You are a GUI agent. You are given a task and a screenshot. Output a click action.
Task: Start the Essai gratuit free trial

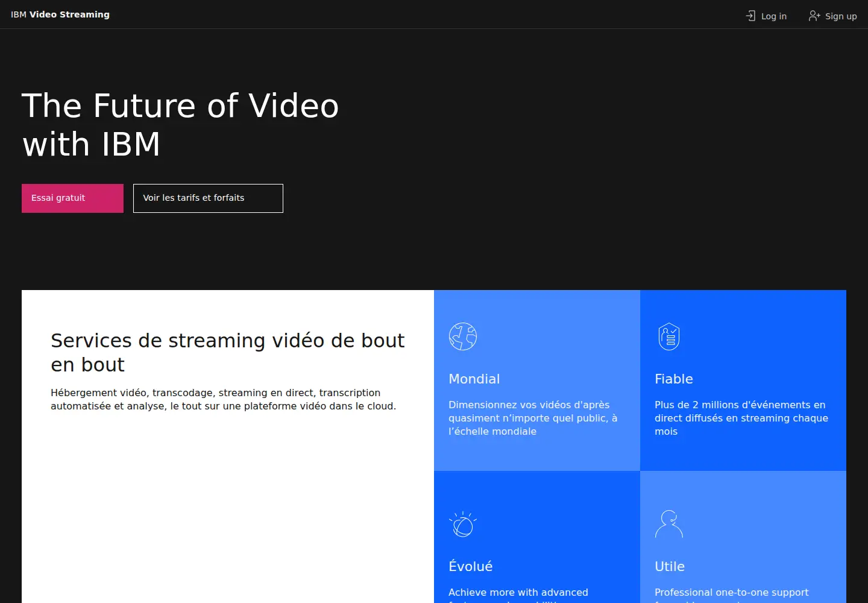click(72, 198)
